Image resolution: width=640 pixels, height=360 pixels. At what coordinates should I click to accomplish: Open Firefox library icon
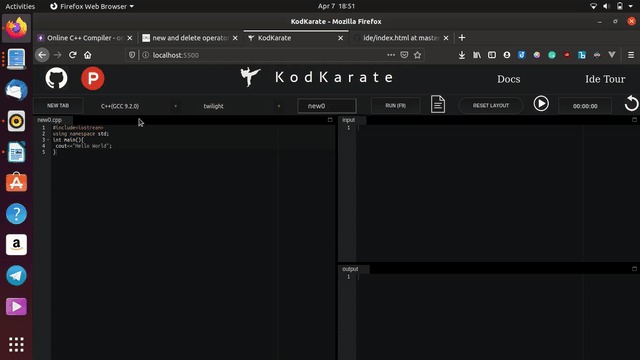(x=477, y=55)
